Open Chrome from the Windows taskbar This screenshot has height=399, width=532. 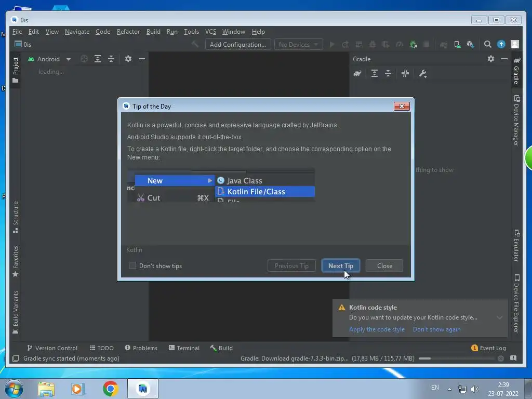[110, 389]
